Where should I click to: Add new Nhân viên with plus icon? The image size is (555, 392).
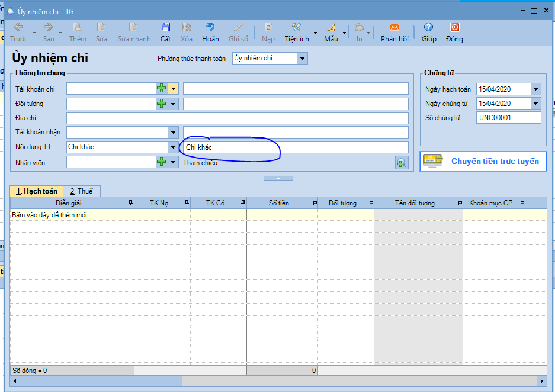tap(161, 162)
